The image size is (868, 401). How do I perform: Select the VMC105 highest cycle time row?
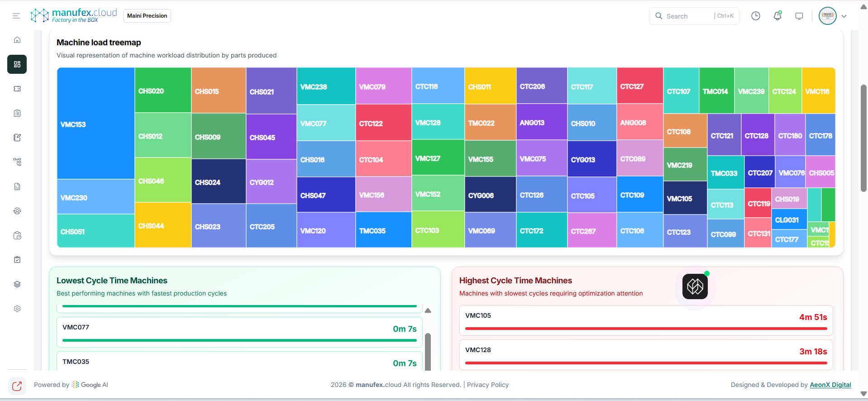[646, 320]
